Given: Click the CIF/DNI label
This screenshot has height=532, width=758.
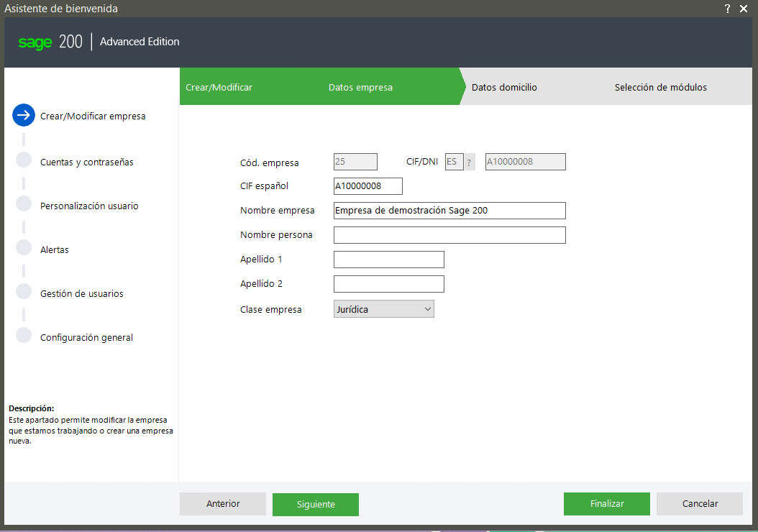Looking at the screenshot, I should click(422, 162).
